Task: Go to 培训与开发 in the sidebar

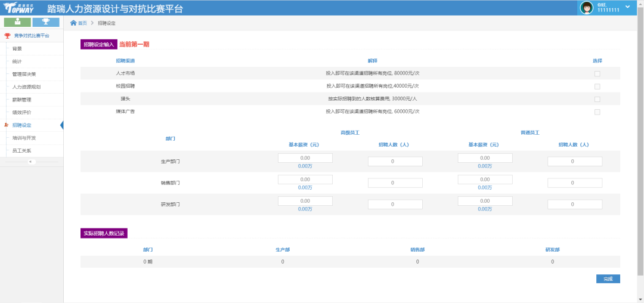Action: pos(24,138)
